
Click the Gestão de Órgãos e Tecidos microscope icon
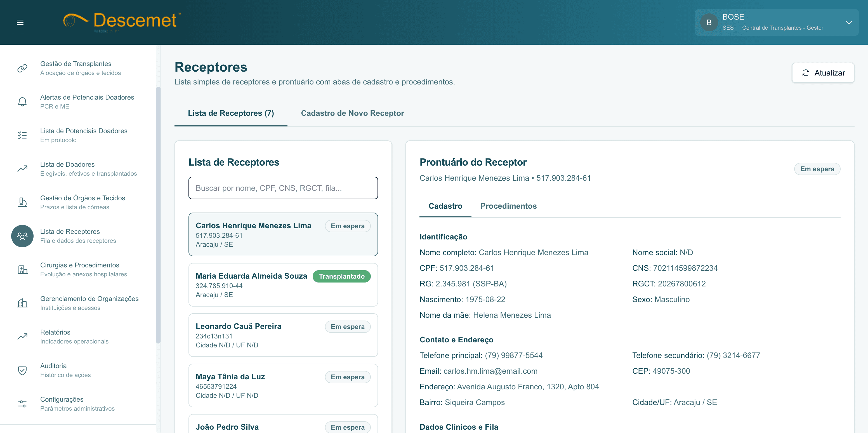[22, 202]
